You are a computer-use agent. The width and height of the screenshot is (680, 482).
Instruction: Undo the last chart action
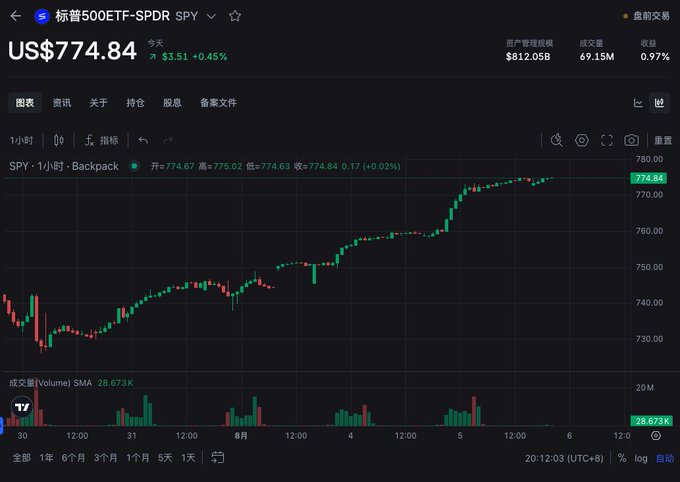[143, 140]
